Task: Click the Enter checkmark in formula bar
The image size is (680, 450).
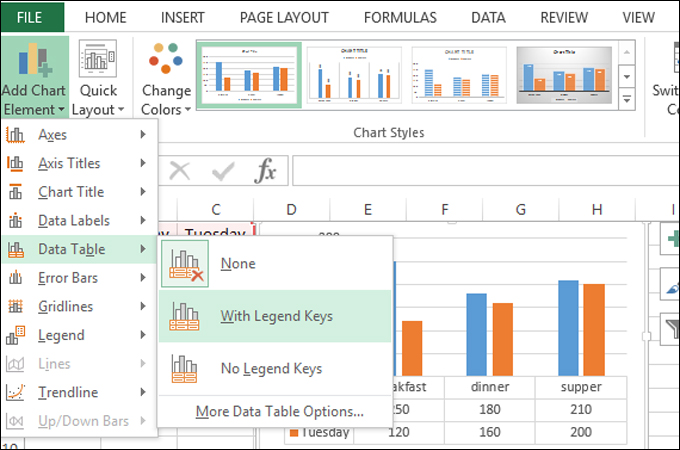Action: pos(223,171)
